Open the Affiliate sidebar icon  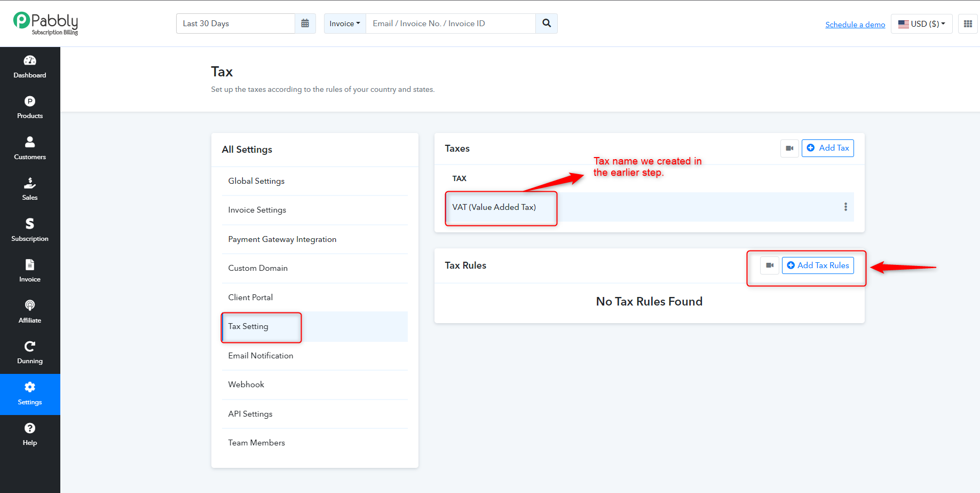pos(30,312)
